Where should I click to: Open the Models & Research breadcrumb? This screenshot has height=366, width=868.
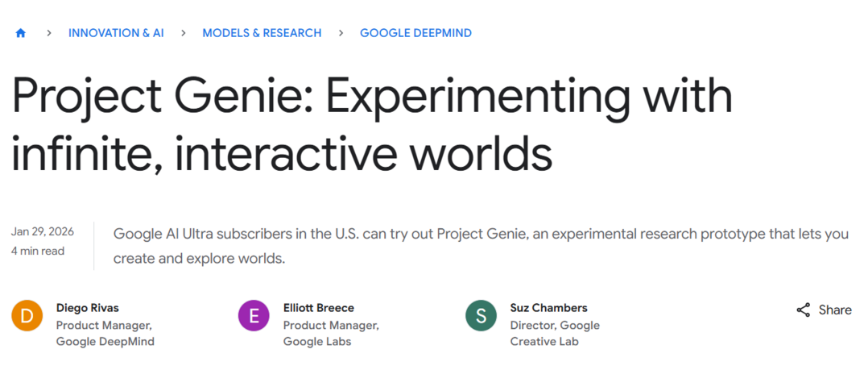pyautogui.click(x=262, y=33)
